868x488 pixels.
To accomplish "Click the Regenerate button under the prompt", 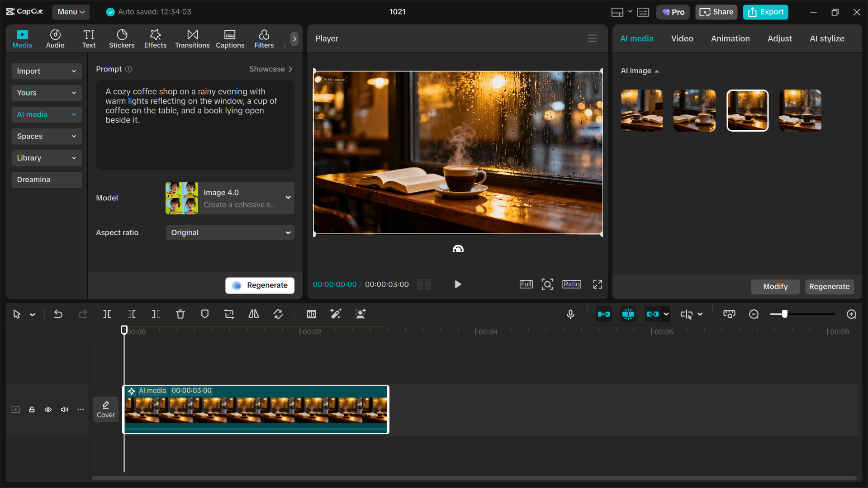I will pos(260,285).
